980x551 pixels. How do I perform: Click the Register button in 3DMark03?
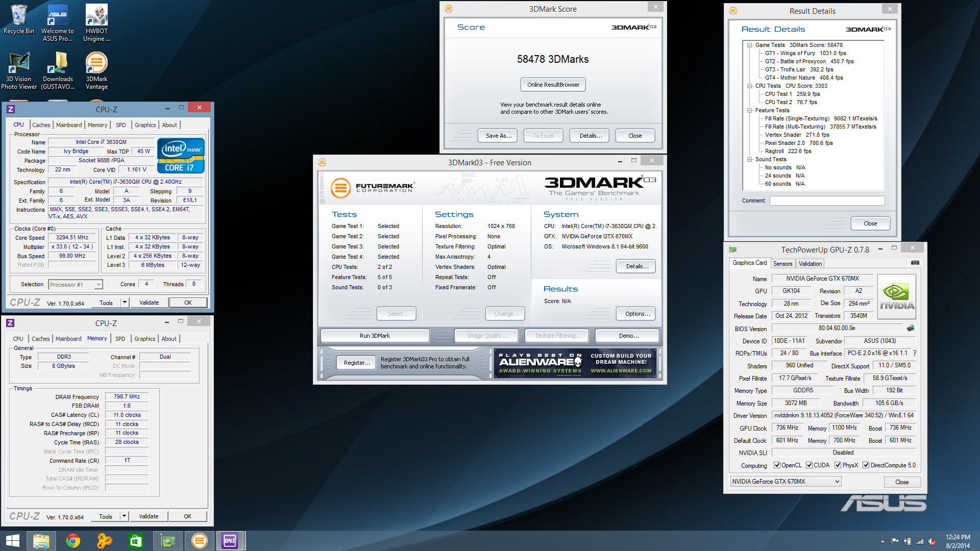tap(357, 363)
